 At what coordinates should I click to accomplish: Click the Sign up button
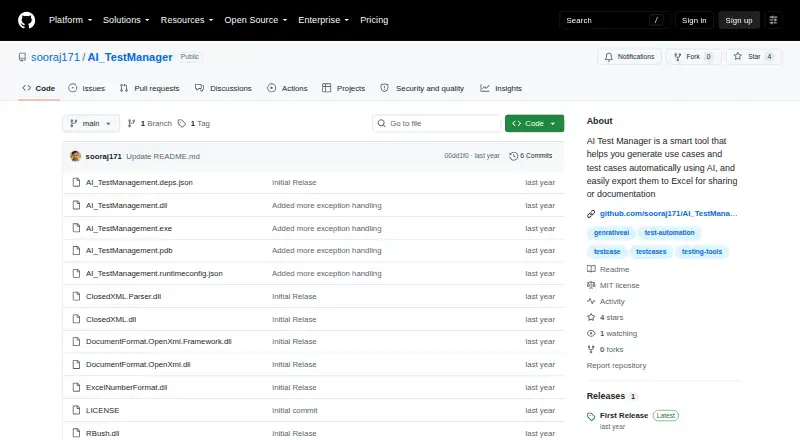pos(739,20)
